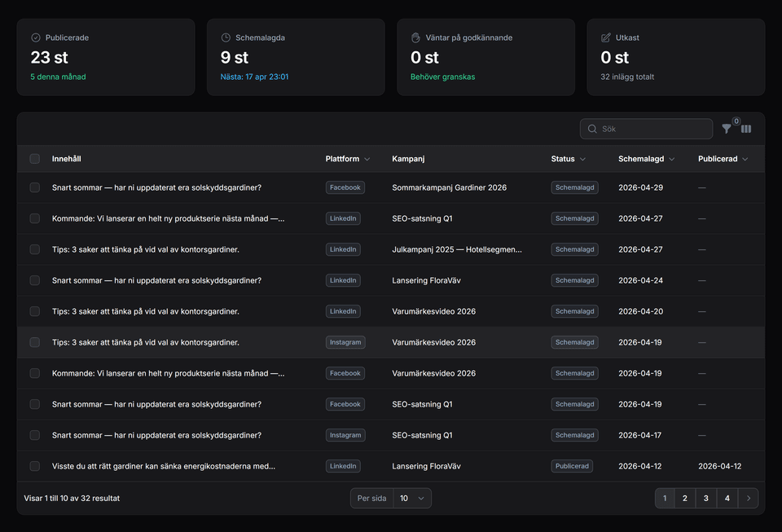Open the Julkampanj 2025 Hotellsegment campaign row
The height and width of the screenshot is (532, 782).
[x=456, y=249]
